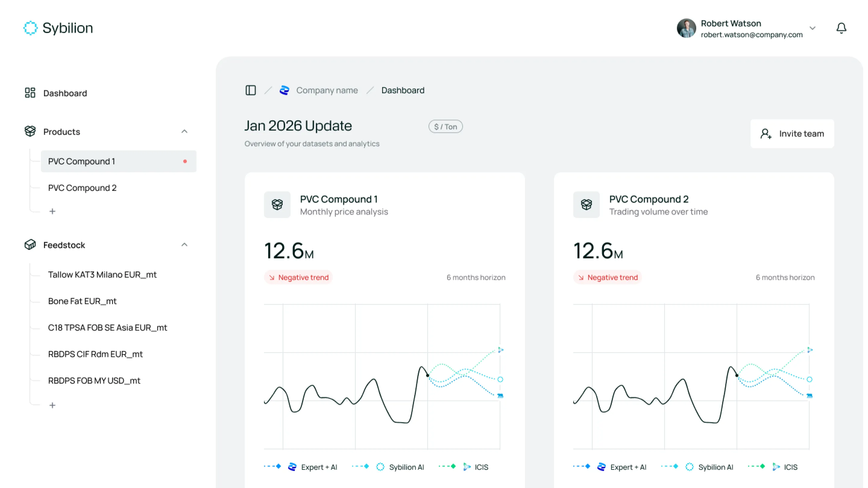Toggle Sybilion AI legend in first chart
The width and height of the screenshot is (868, 488).
pyautogui.click(x=406, y=467)
